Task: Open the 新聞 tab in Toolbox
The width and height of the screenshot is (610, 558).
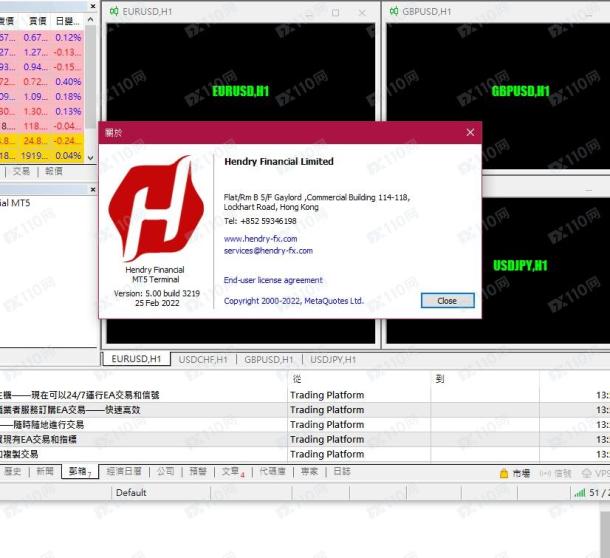Action: pos(45,472)
